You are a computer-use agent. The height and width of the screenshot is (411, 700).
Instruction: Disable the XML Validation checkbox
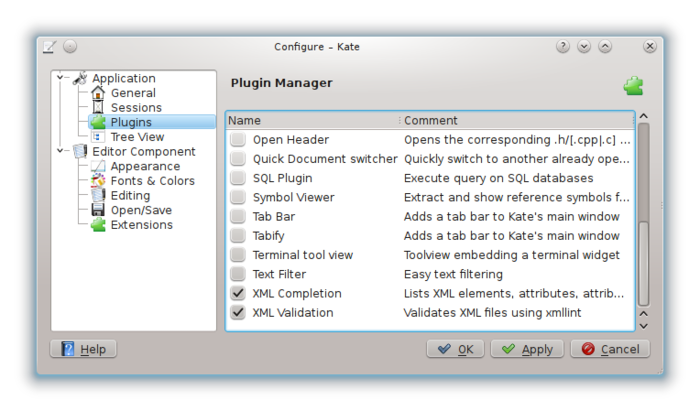tap(238, 313)
